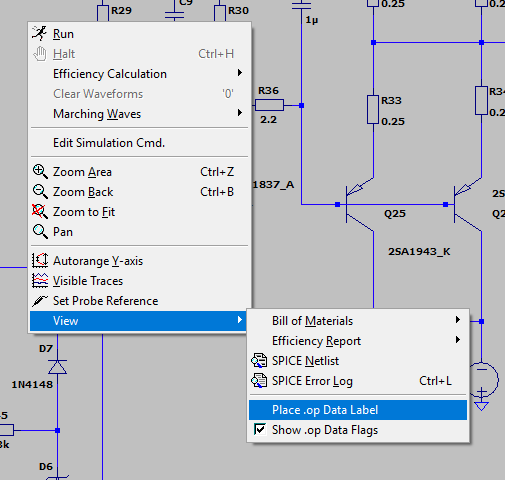Screen dimensions: 505x480
Task: Expand the Bill of Materials submenu arrow
Action: click(458, 320)
